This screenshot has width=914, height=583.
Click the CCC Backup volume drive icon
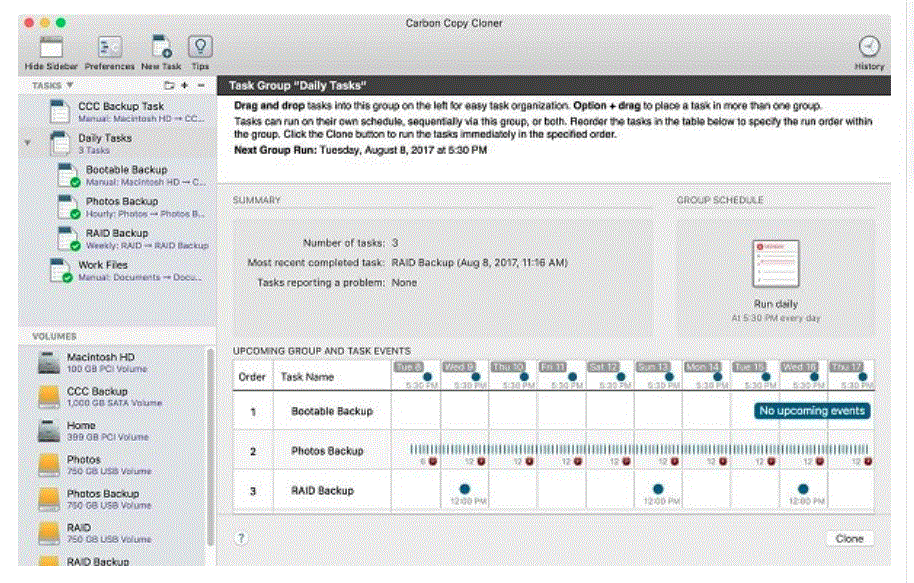pyautogui.click(x=49, y=396)
